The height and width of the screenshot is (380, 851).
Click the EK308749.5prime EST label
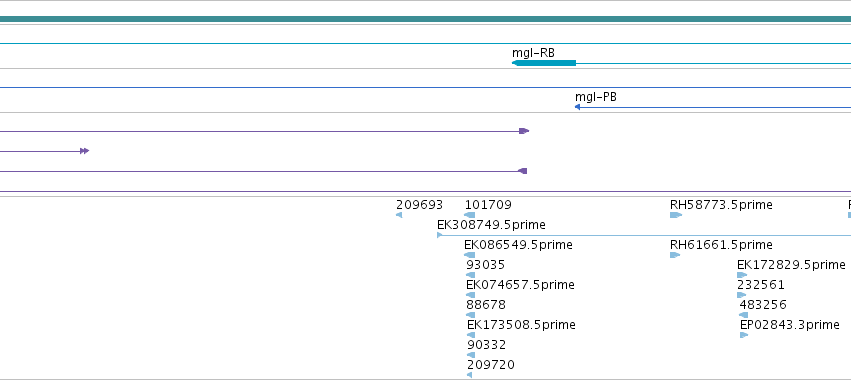click(x=491, y=225)
